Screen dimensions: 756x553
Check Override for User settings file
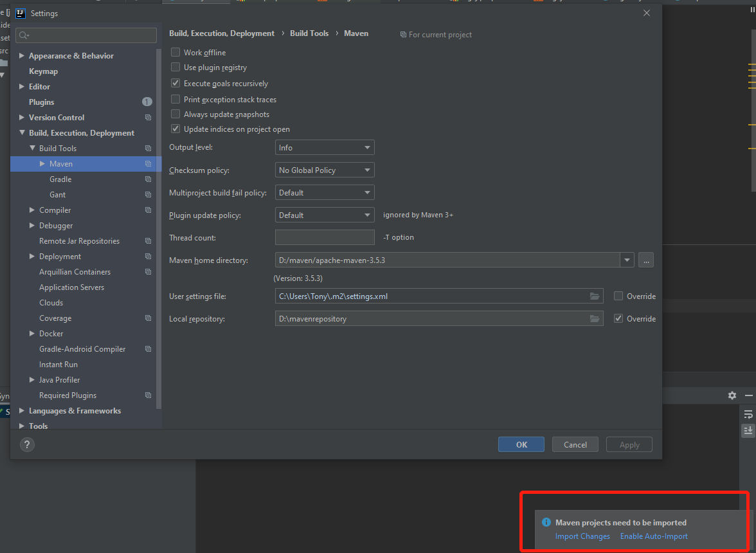point(618,296)
